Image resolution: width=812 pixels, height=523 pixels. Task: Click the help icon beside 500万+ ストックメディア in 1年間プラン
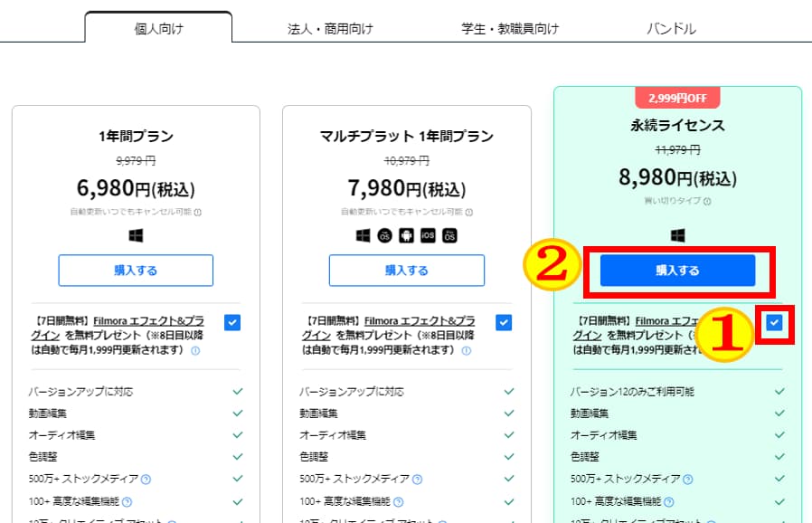[x=146, y=480]
